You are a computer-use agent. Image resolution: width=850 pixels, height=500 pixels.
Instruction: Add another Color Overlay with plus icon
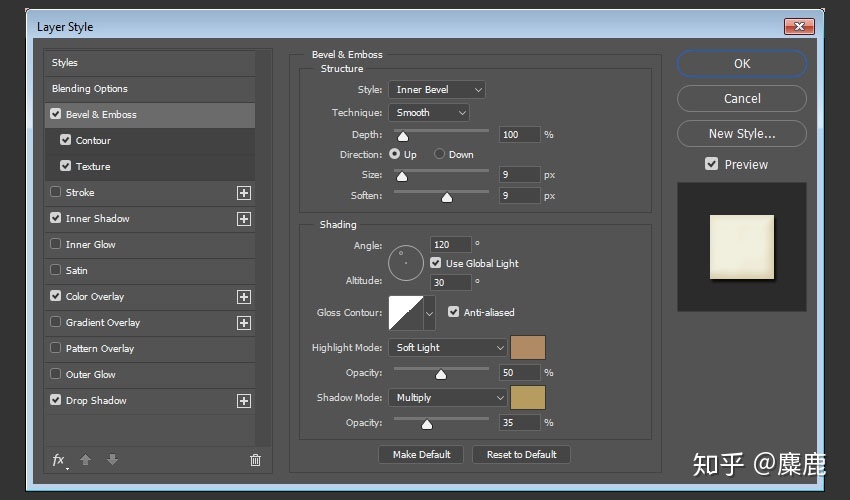point(244,297)
